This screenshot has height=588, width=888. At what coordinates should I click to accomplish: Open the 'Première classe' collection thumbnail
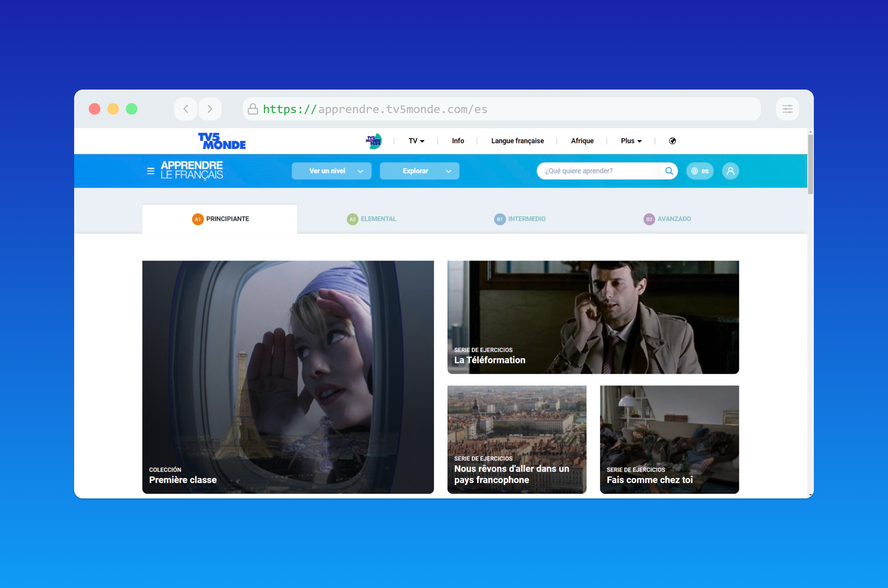click(x=288, y=377)
